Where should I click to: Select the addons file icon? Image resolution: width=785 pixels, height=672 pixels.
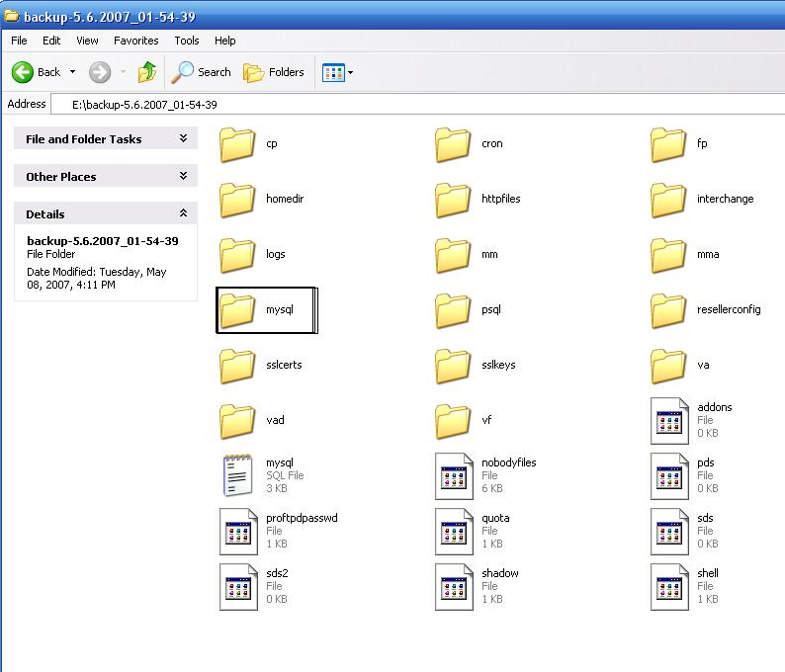[669, 421]
